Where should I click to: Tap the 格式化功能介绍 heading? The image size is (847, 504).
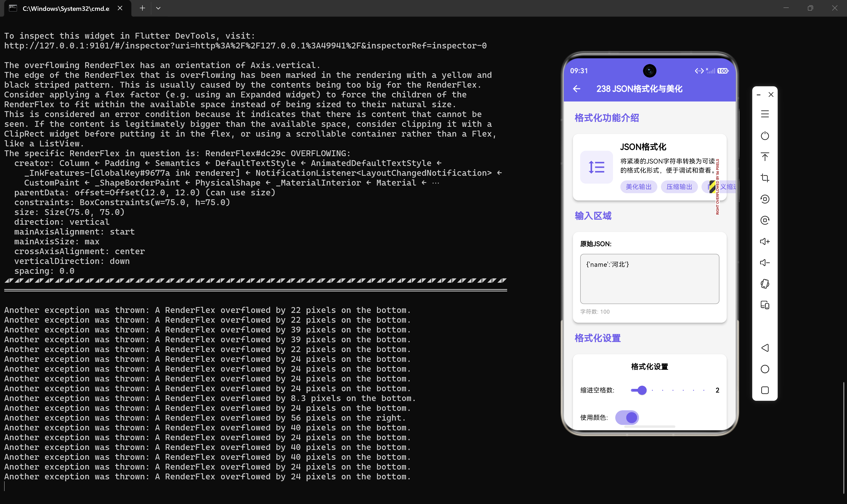coord(607,118)
